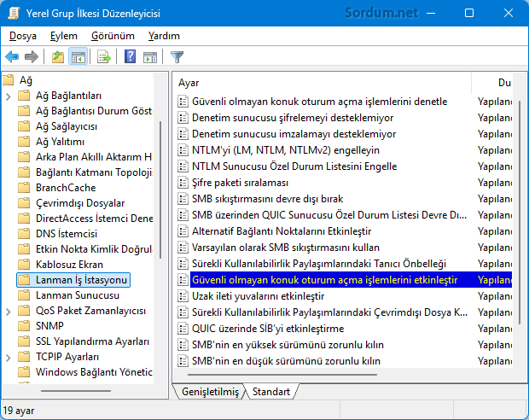Select the 'Çevrimdışı Dosyalar' folder
This screenshot has height=420, width=529.
(80, 203)
